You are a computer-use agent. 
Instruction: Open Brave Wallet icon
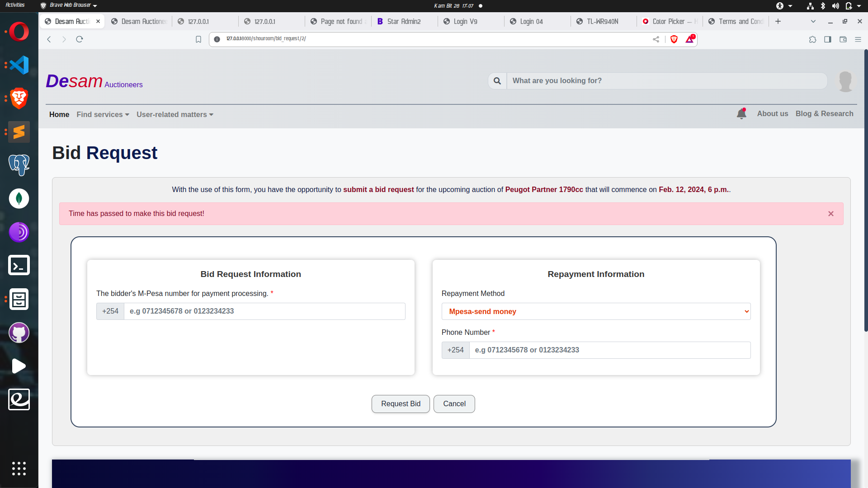pos(843,39)
